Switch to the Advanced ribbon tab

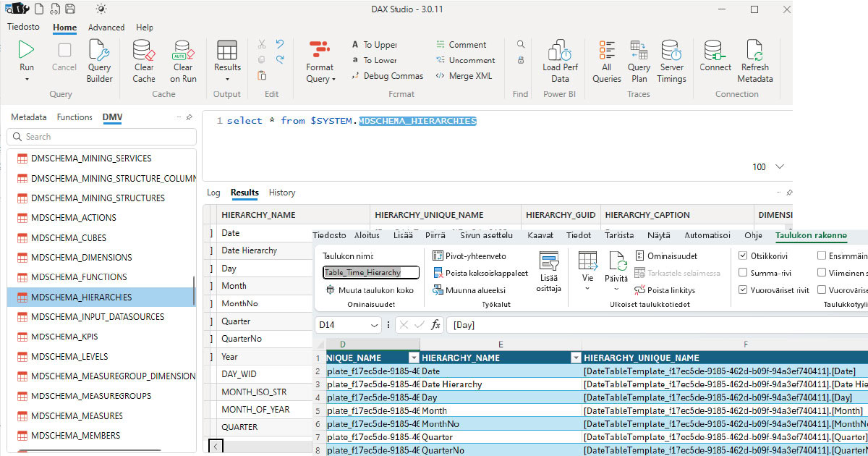[106, 28]
